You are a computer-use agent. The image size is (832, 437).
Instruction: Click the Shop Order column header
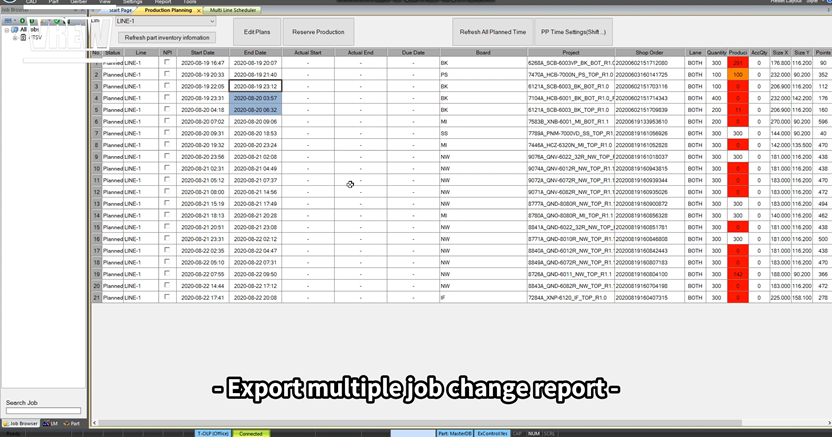tap(649, 53)
